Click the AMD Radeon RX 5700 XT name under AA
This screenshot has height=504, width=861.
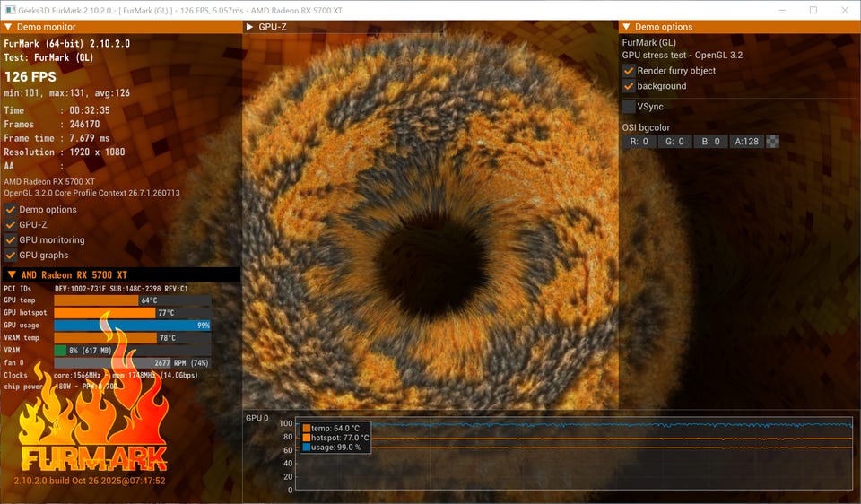click(x=49, y=182)
